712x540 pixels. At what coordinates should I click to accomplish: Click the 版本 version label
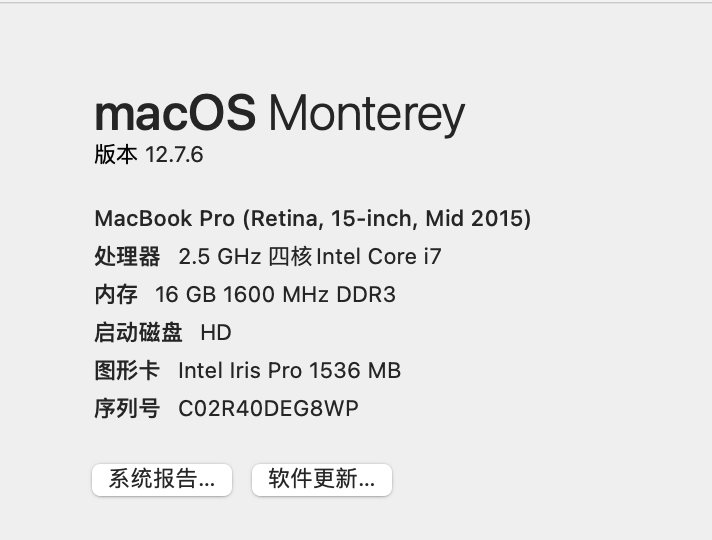(x=115, y=155)
